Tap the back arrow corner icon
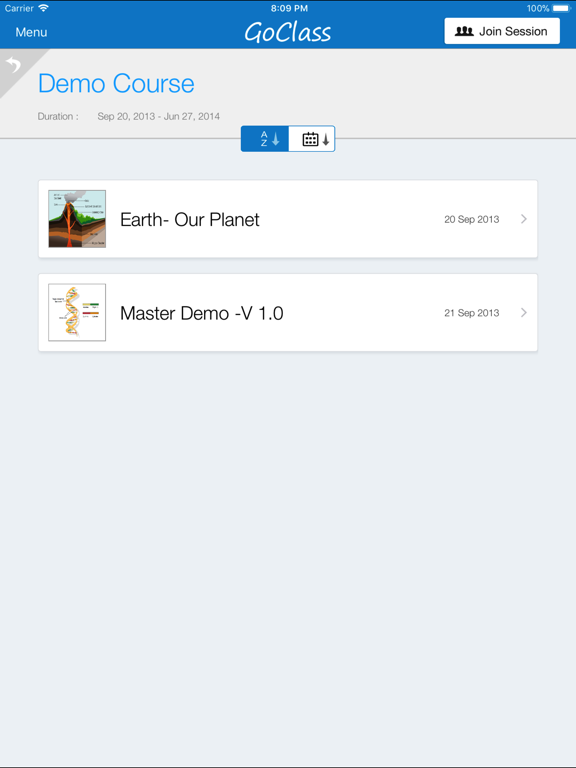The height and width of the screenshot is (768, 576). pyautogui.click(x=15, y=64)
